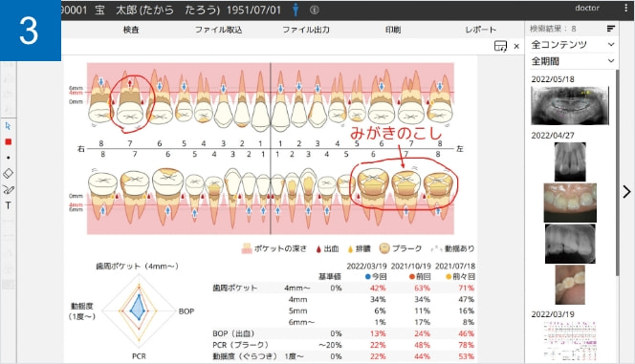Select the eraser tool
The height and width of the screenshot is (364, 635).
coord(8,174)
